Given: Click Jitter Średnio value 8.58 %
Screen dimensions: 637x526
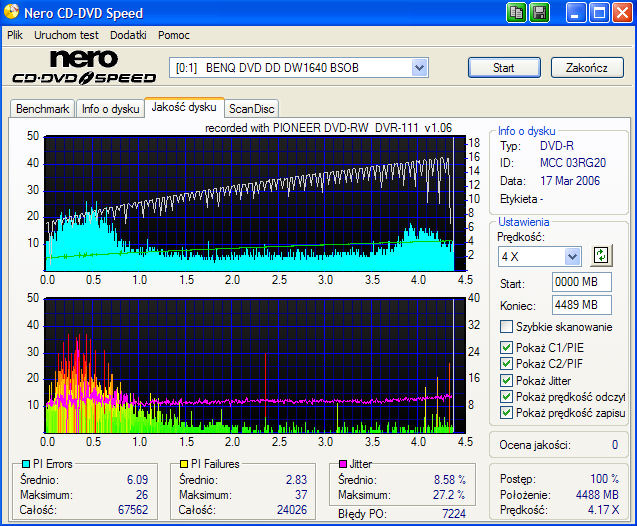Looking at the screenshot, I should [x=449, y=480].
